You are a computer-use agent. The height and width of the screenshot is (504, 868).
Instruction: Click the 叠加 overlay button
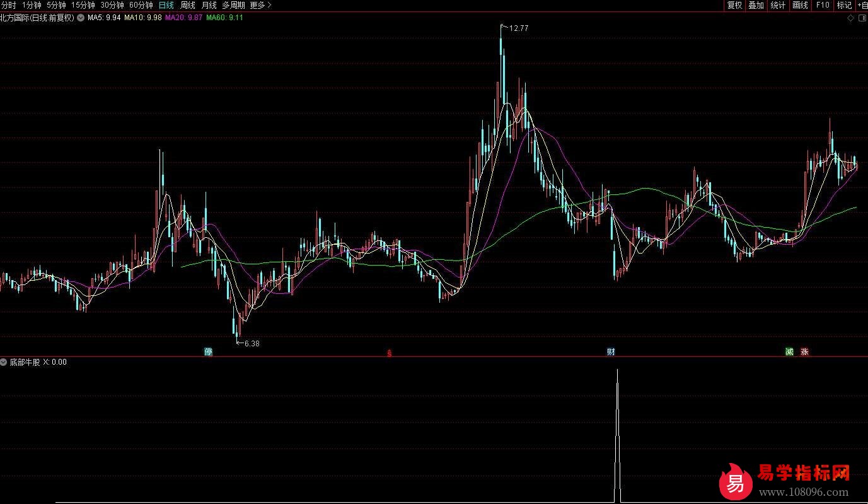point(756,5)
